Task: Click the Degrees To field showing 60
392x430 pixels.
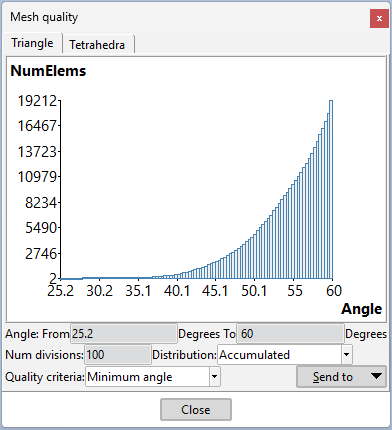Action: [x=290, y=334]
